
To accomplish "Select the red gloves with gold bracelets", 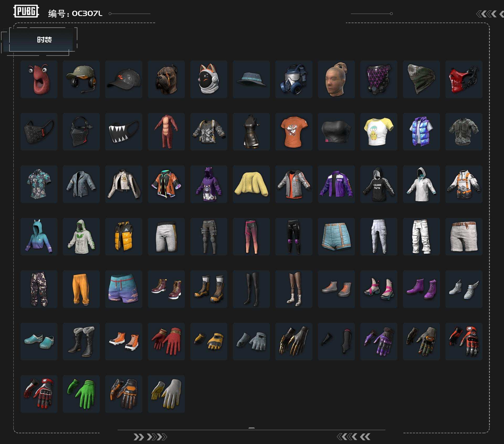I will point(166,341).
